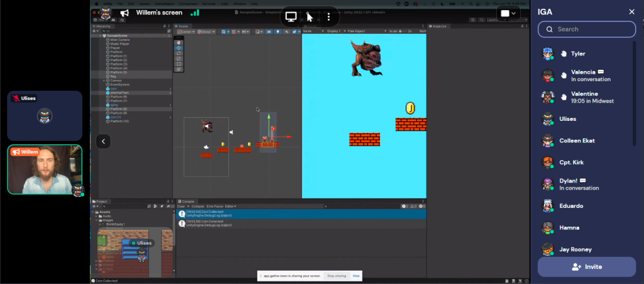The image size is (644, 284).
Task: Switch to the Project tab
Action: point(100,202)
